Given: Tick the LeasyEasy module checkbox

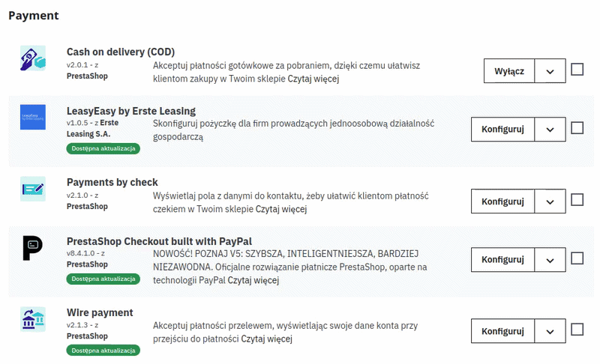Looking at the screenshot, I should point(577,128).
